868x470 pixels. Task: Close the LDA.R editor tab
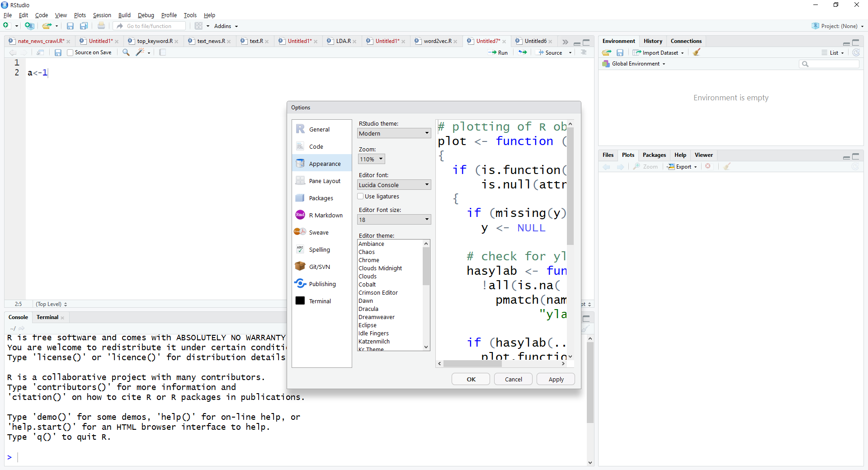[x=355, y=42]
